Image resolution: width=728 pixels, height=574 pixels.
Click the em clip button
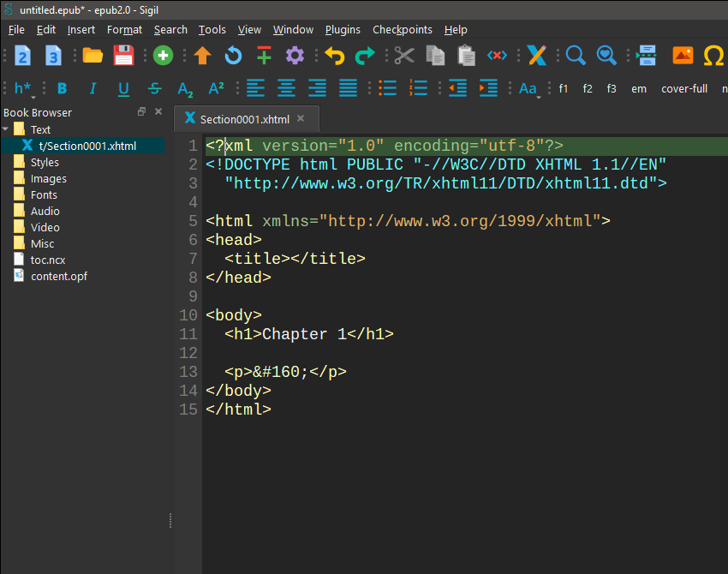click(x=639, y=88)
